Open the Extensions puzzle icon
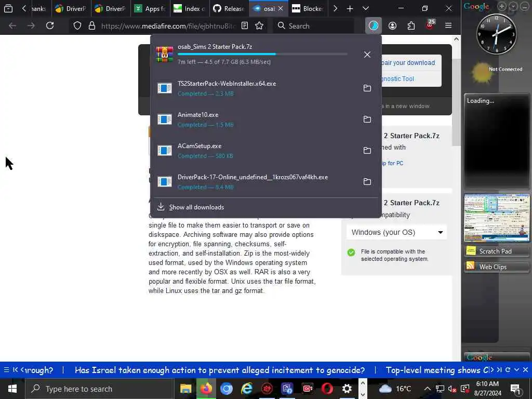 pyautogui.click(x=411, y=26)
